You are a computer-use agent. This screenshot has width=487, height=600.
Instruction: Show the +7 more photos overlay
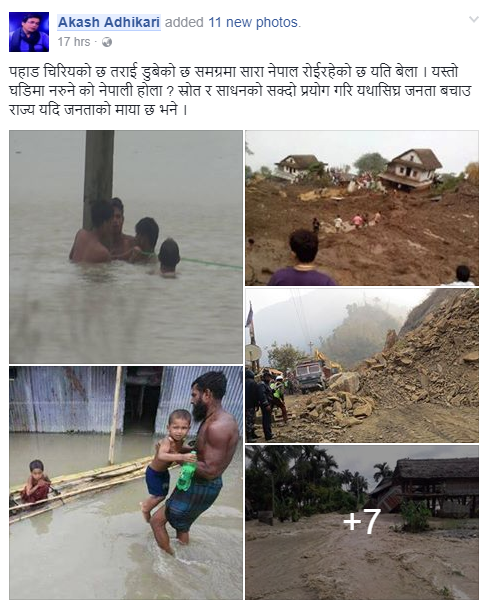click(x=362, y=522)
